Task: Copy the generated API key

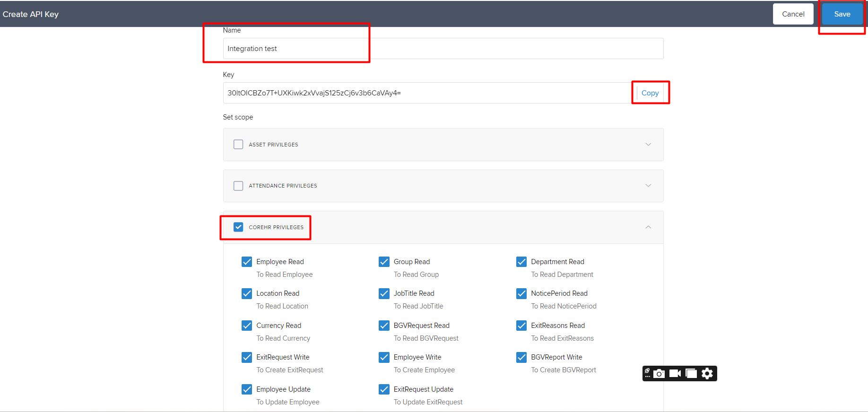Action: [650, 93]
